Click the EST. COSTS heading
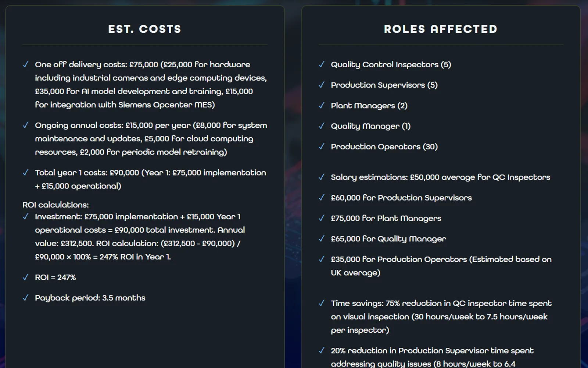Image resolution: width=588 pixels, height=368 pixels. [x=145, y=29]
